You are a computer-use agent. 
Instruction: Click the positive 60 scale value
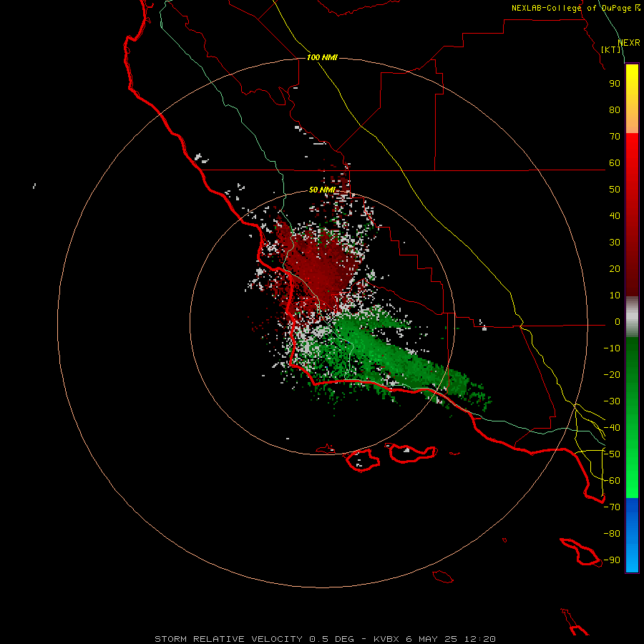[x=615, y=163]
